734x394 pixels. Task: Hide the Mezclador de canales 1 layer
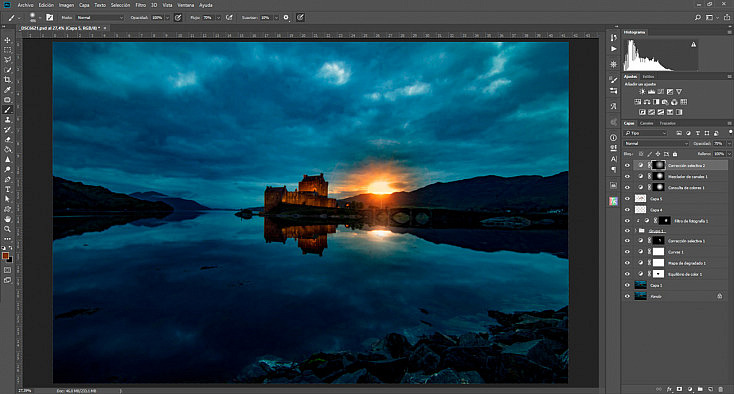click(627, 176)
